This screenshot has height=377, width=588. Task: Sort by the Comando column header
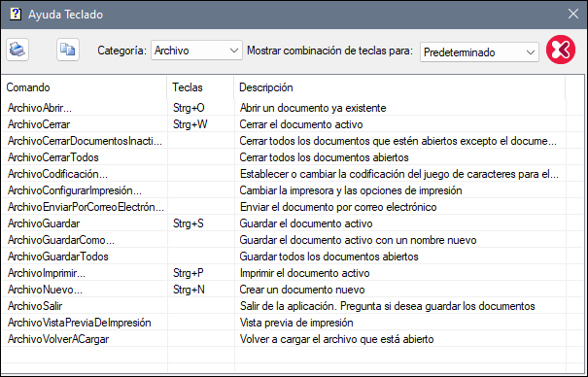tap(84, 87)
